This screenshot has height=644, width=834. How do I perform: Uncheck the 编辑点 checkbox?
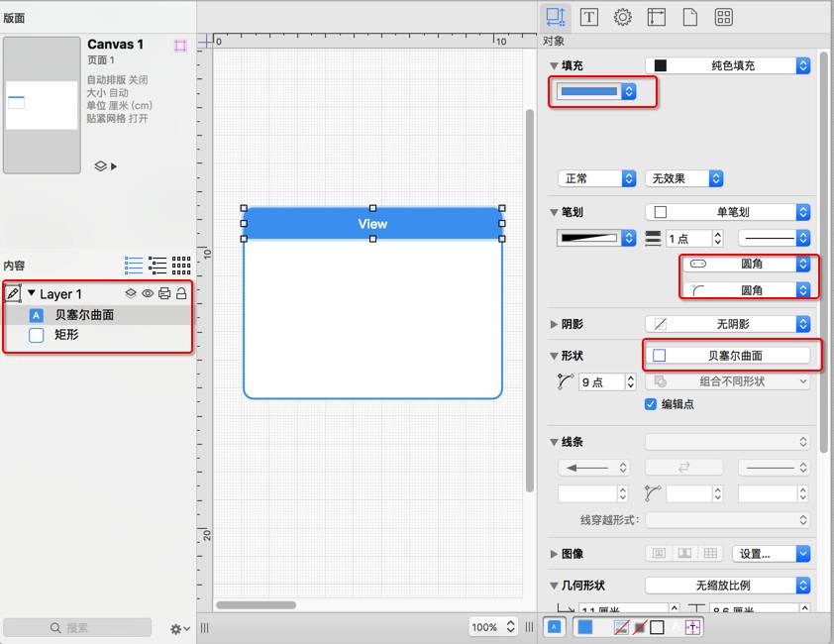click(651, 404)
